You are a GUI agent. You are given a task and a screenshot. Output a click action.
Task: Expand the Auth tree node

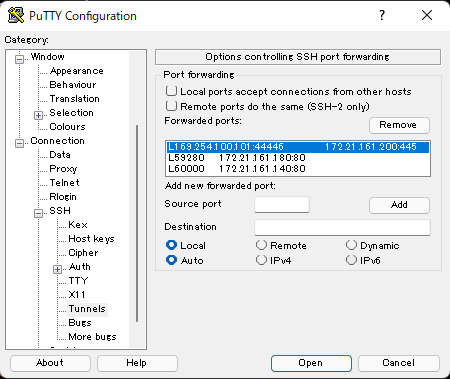(x=57, y=269)
